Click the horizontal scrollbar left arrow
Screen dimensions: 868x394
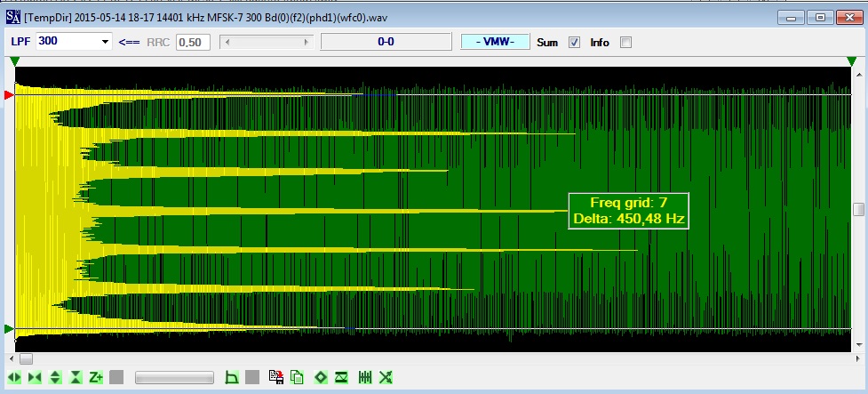pos(10,359)
